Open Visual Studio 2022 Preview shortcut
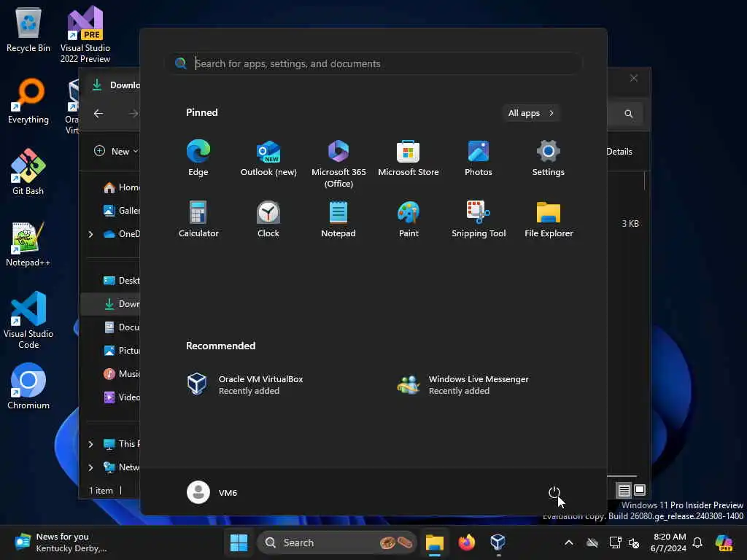The height and width of the screenshot is (560, 747). click(85, 34)
